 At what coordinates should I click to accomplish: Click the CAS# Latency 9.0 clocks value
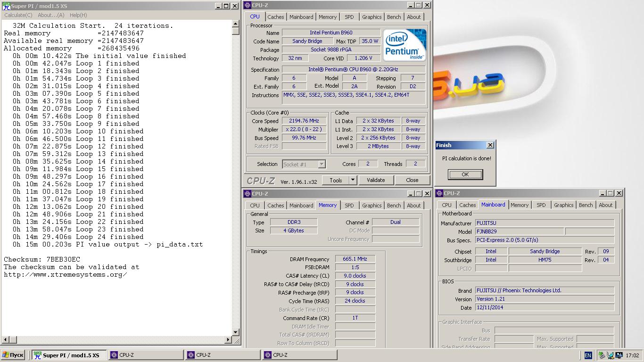355,276
